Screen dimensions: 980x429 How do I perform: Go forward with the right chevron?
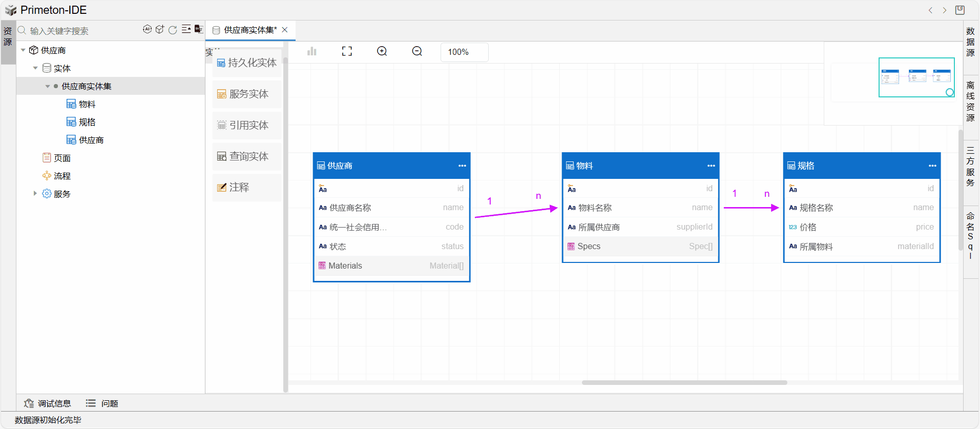tap(945, 10)
